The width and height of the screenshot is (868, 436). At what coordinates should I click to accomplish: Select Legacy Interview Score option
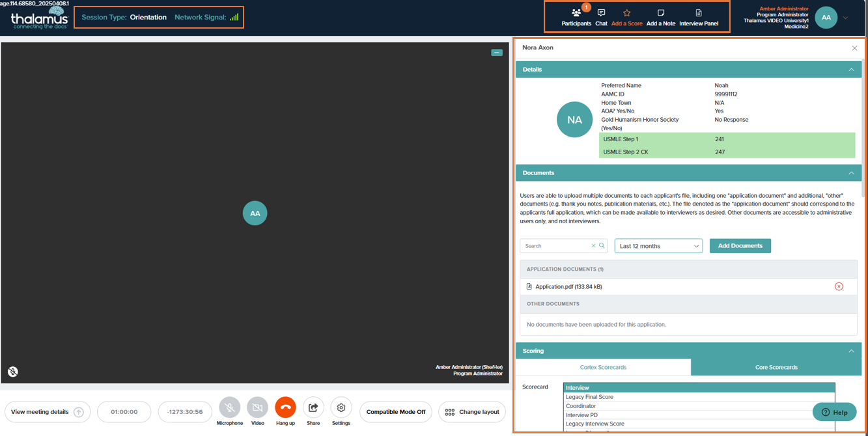tap(699, 424)
